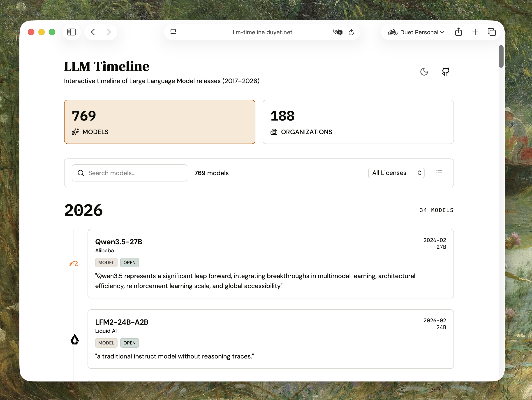Open a new tab with plus
Screen dimensions: 532x400
475,32
